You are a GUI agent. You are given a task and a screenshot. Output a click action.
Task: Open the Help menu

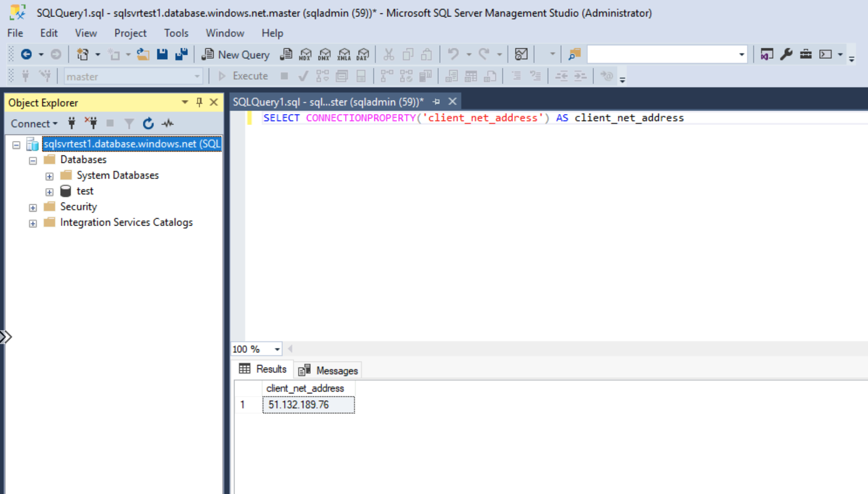[272, 33]
